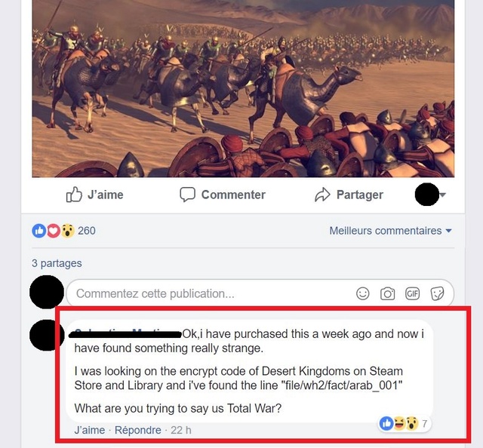Open the dropdown arrow next to Partager
The image size is (483, 448).
tap(443, 195)
